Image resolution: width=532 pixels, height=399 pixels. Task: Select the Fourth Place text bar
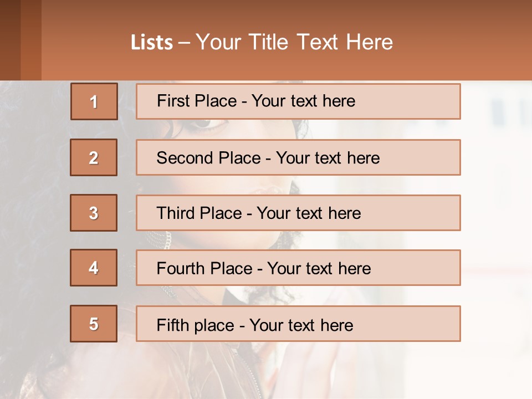pos(298,268)
